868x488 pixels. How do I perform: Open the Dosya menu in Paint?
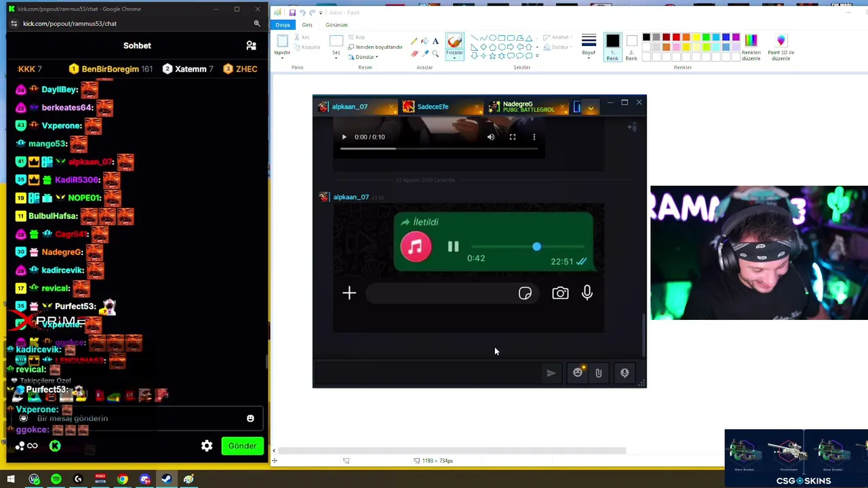pos(283,25)
